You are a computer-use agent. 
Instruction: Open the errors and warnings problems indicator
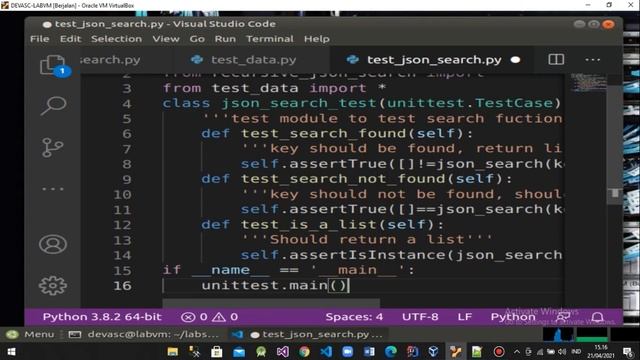pyautogui.click(x=209, y=317)
